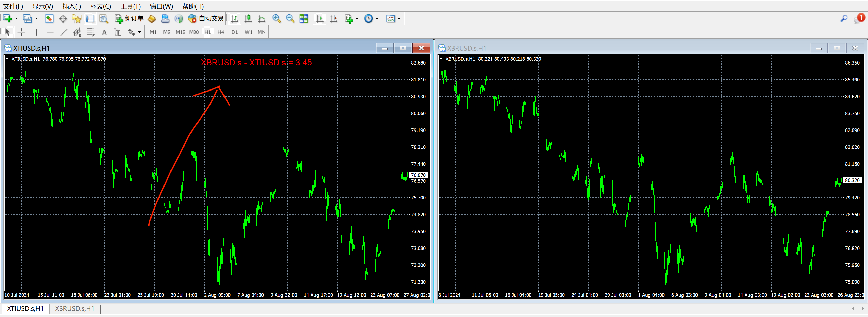Screen dimensions: 868x317
Task: Click the search magnifier at top right
Action: (844, 18)
